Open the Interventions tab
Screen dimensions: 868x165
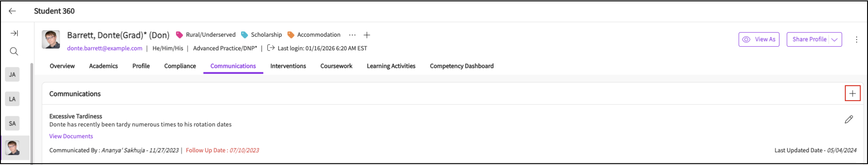point(288,66)
